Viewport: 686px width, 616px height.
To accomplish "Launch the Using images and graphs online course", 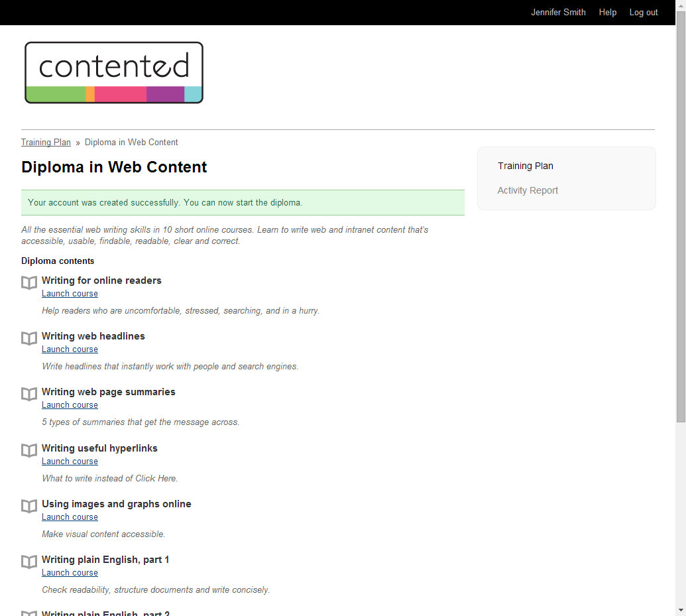I will [70, 517].
